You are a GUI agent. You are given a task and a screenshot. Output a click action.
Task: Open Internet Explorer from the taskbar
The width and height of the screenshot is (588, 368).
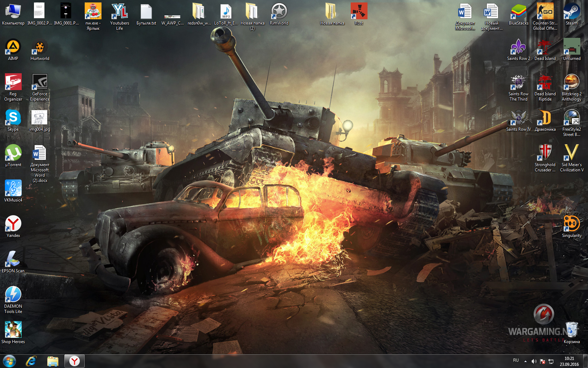click(31, 361)
